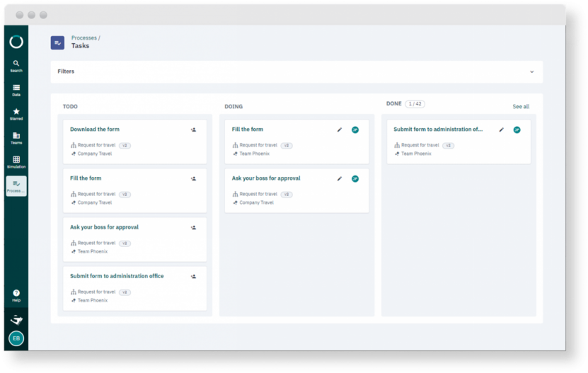The height and width of the screenshot is (373, 588).
Task: Select Process section in sidebar
Action: pos(16,186)
